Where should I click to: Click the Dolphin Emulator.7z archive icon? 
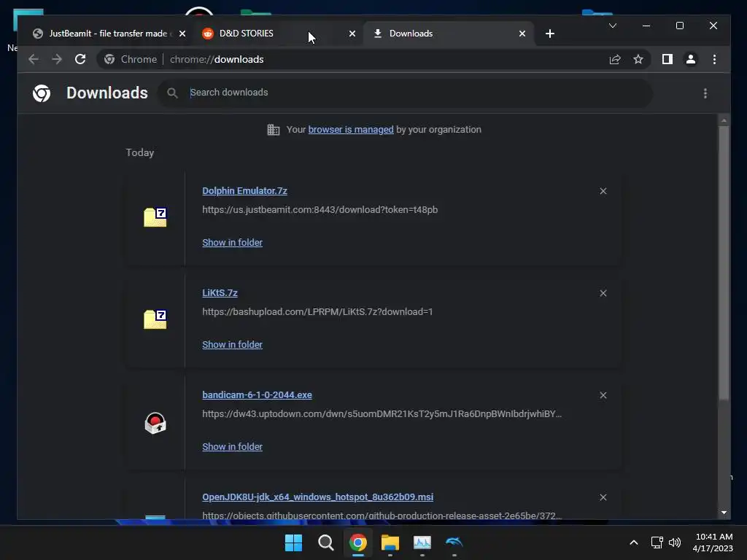pyautogui.click(x=155, y=217)
